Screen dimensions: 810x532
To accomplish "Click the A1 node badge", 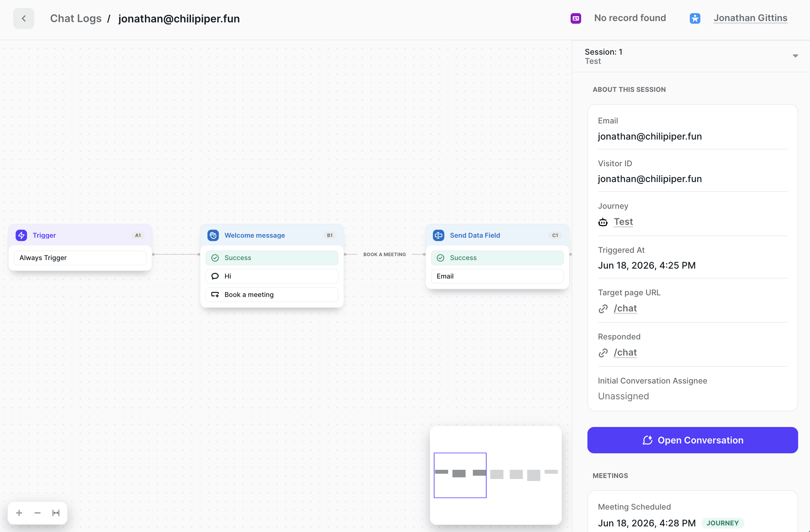I will click(138, 235).
